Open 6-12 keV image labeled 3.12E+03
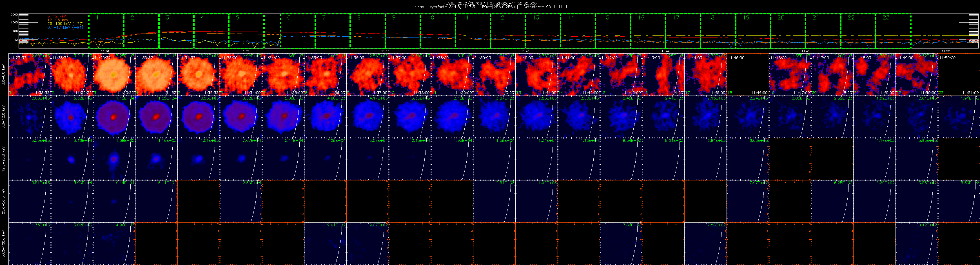980x265 pixels. [x=452, y=116]
